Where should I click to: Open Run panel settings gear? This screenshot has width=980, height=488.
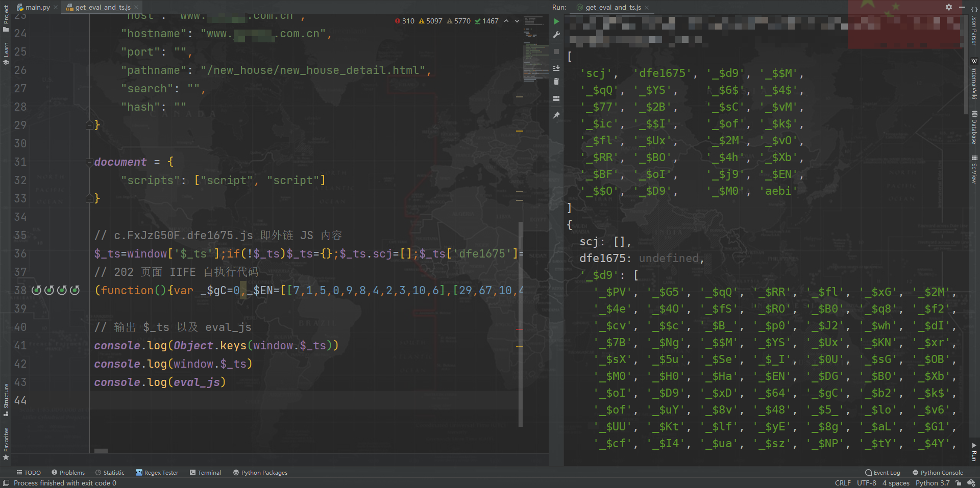(948, 7)
